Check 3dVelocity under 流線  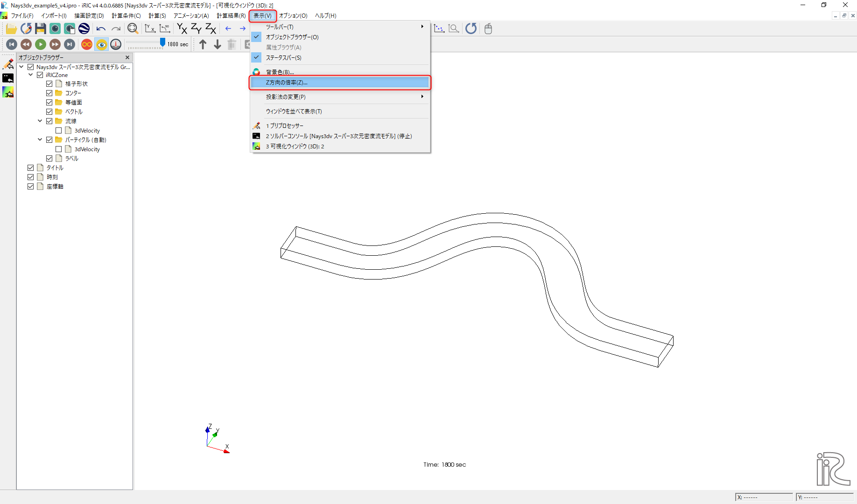pyautogui.click(x=58, y=131)
